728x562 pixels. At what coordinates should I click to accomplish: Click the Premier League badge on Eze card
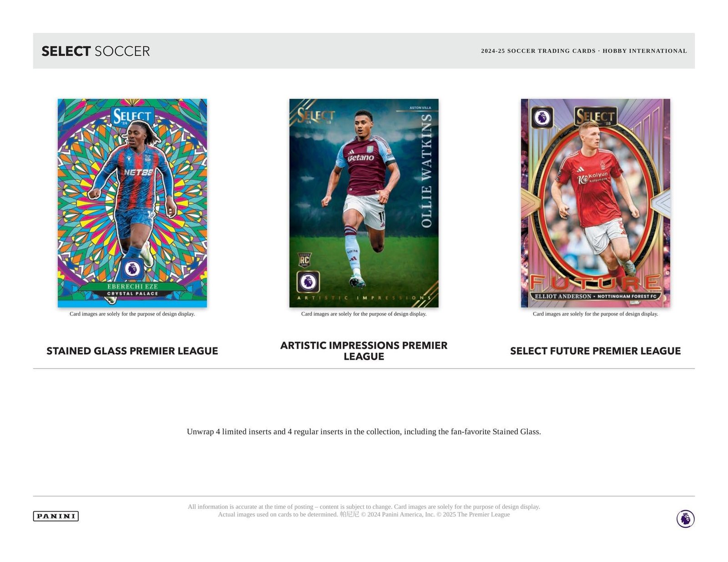pyautogui.click(x=132, y=268)
